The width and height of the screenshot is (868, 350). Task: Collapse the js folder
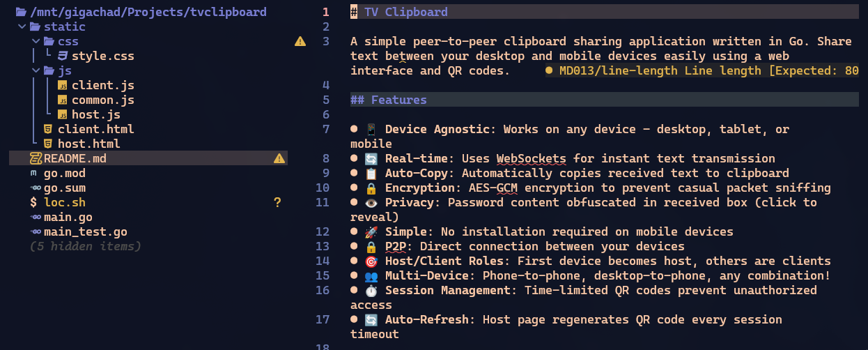coord(36,70)
